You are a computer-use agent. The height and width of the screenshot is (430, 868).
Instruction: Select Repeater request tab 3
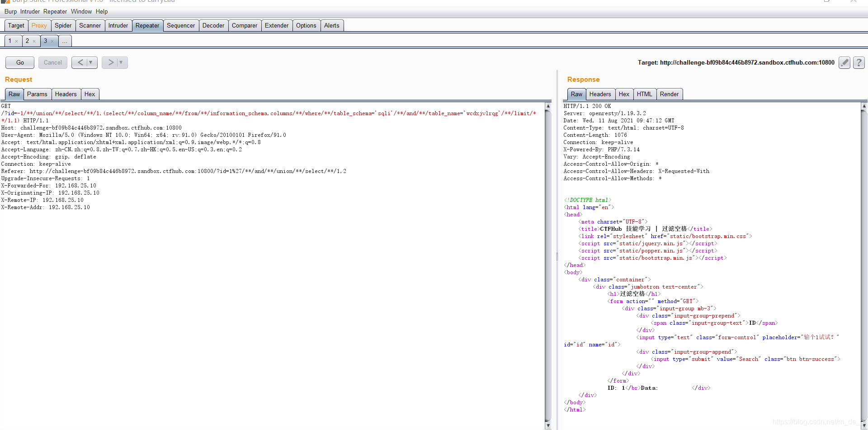pyautogui.click(x=45, y=41)
